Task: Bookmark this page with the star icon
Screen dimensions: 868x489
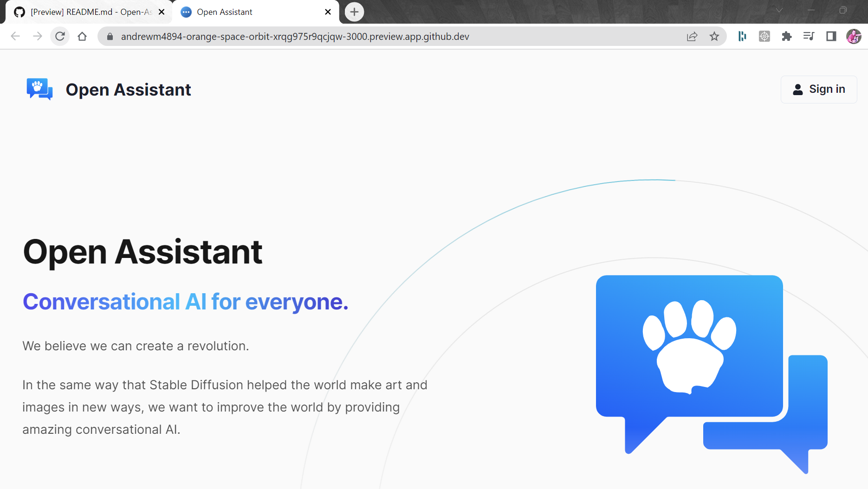Action: tap(714, 36)
